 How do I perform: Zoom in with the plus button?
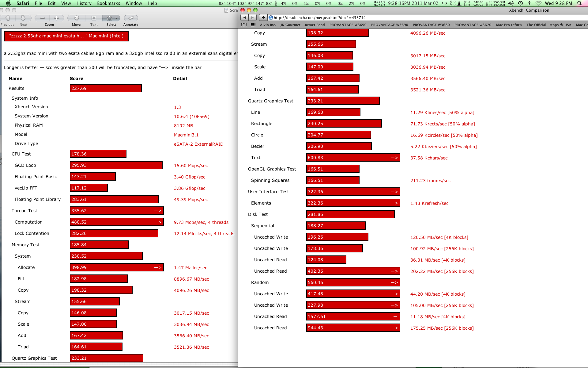click(x=57, y=18)
